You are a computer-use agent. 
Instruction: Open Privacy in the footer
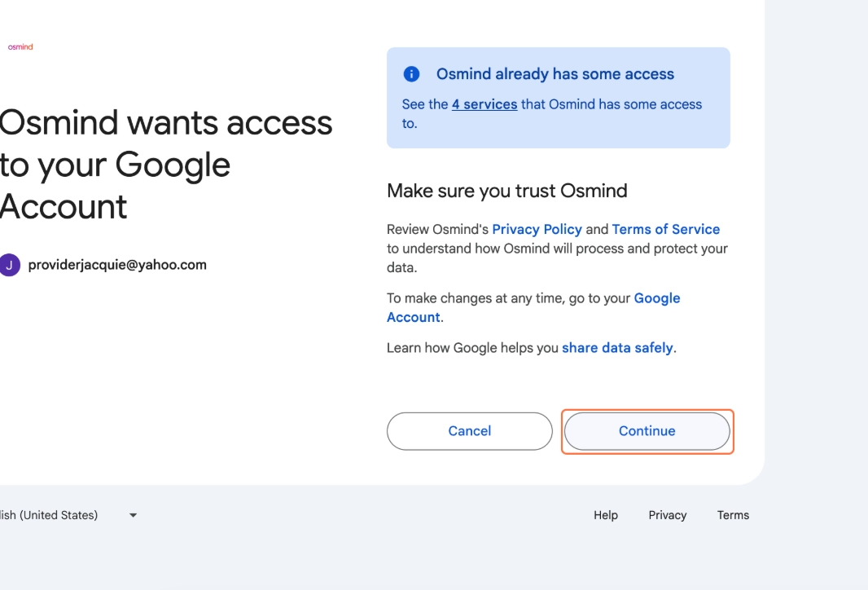(668, 515)
